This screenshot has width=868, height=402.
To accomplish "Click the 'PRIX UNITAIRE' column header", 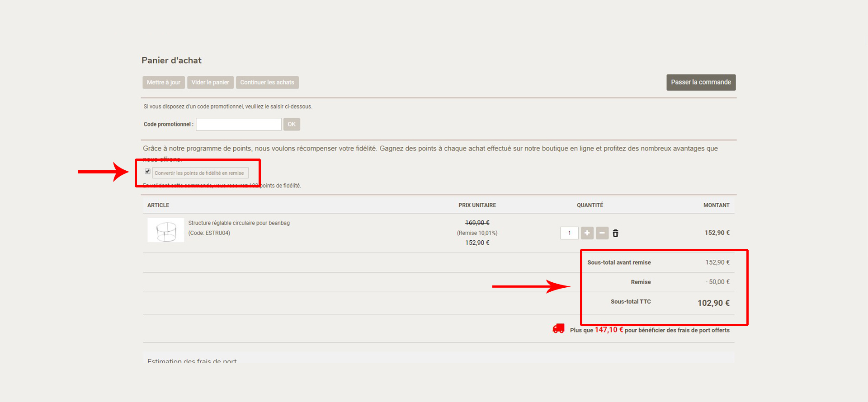I will 477,205.
